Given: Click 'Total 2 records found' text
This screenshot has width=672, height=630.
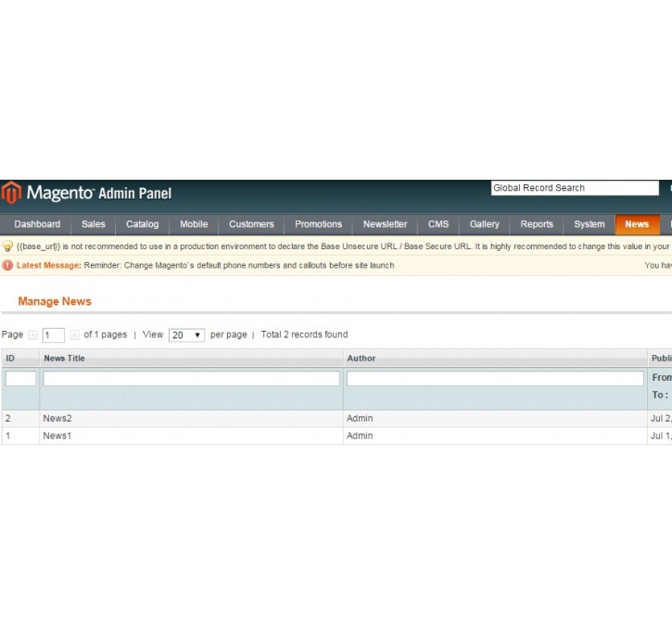Looking at the screenshot, I should click(x=304, y=334).
